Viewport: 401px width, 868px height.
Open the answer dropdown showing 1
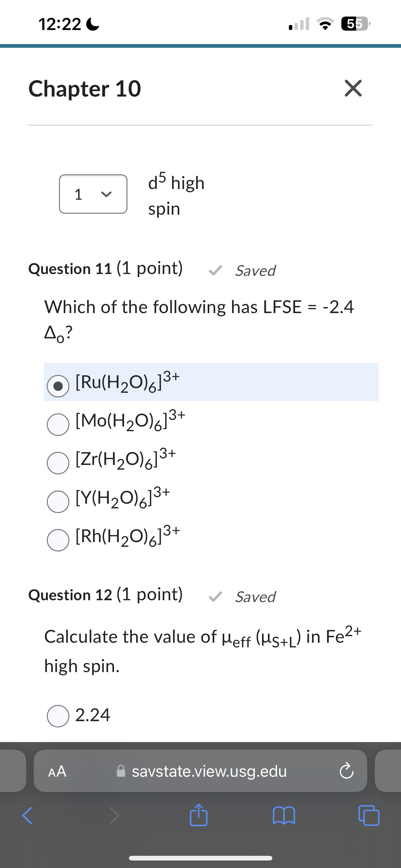click(93, 194)
